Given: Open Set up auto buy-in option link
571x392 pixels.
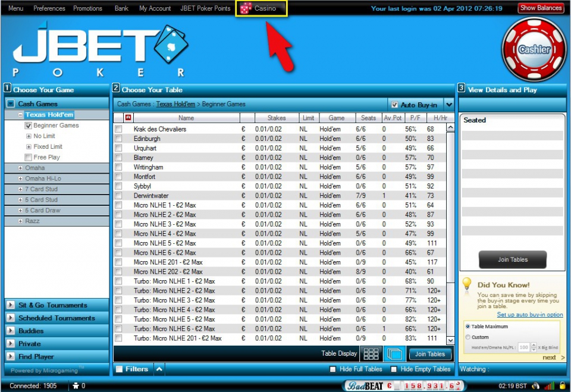Looking at the screenshot, I should (x=530, y=315).
